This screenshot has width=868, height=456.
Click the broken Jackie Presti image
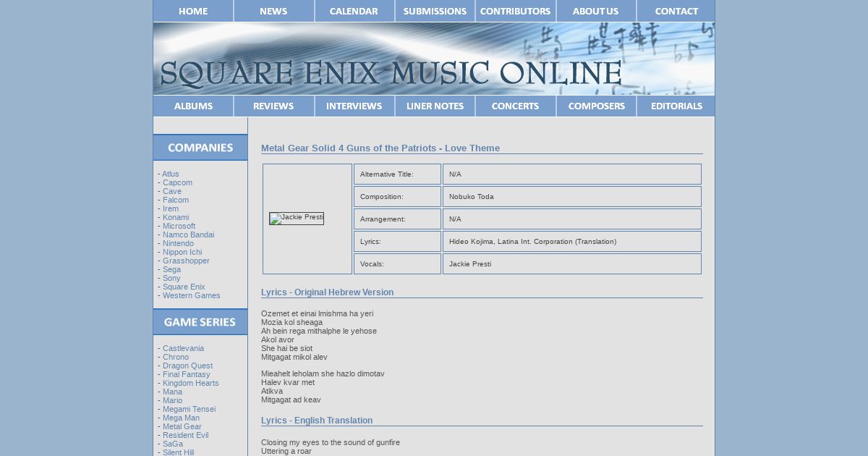click(297, 218)
